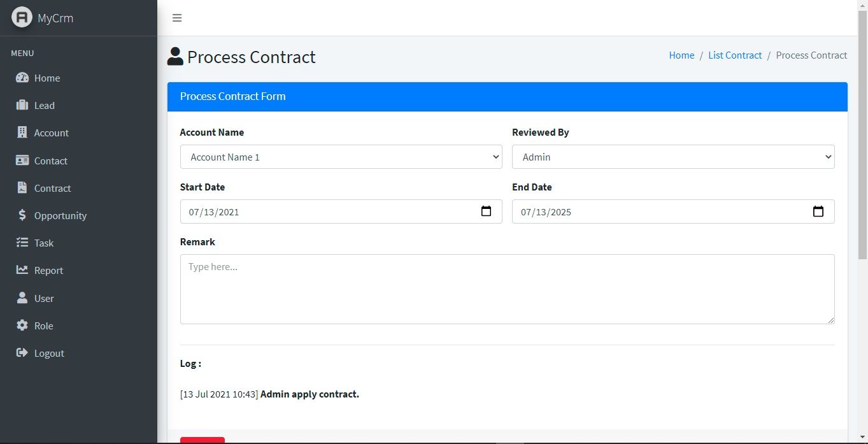Click the User person icon in sidebar

(x=22, y=297)
